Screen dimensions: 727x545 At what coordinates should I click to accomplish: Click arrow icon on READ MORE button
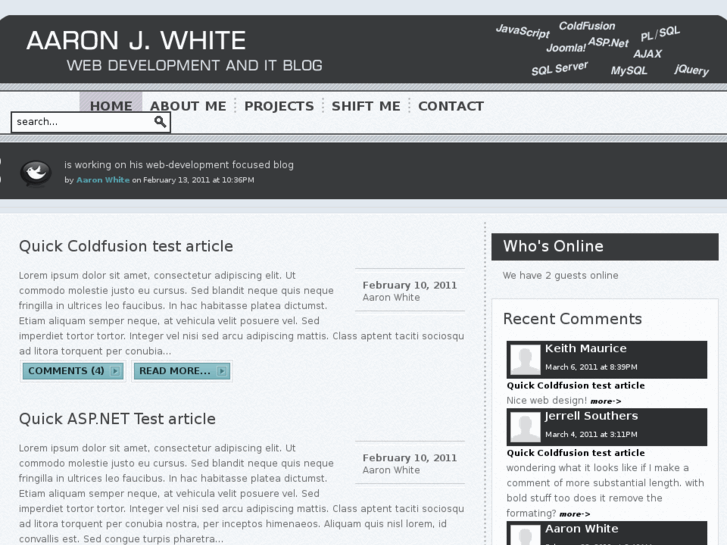222,371
